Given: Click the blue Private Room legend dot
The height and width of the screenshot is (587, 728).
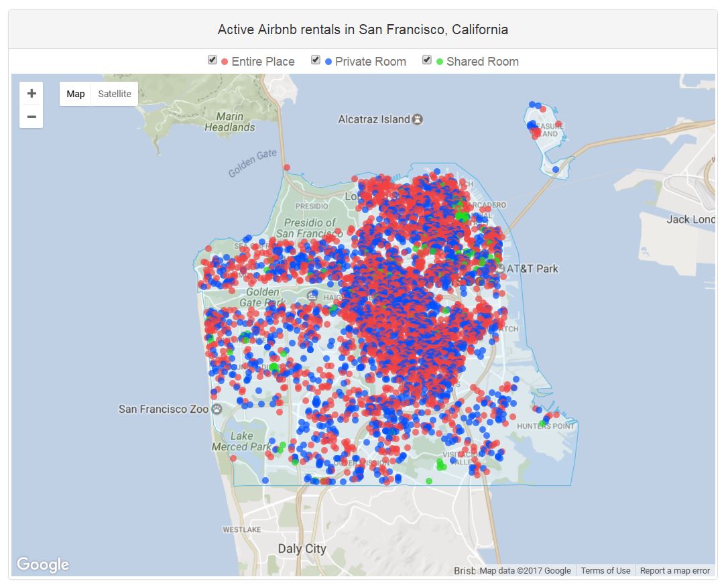Looking at the screenshot, I should pyautogui.click(x=328, y=62).
